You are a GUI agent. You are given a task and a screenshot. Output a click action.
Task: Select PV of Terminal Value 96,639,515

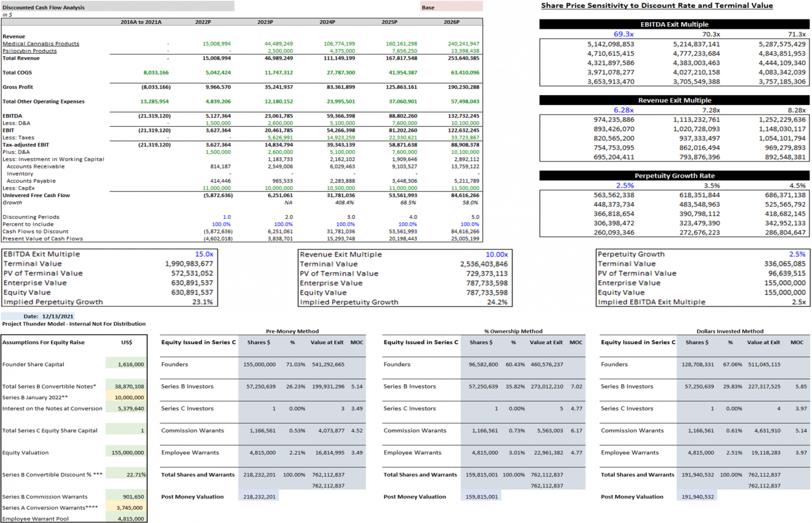[x=787, y=274]
